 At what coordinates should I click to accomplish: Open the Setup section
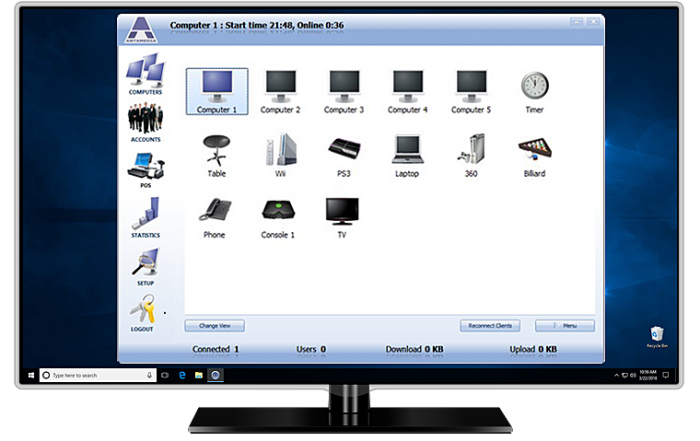(x=146, y=267)
